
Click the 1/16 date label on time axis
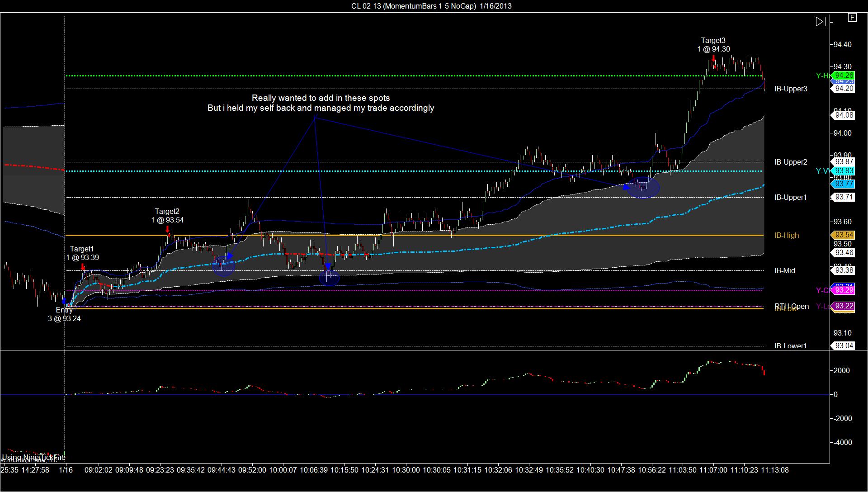[x=66, y=470]
